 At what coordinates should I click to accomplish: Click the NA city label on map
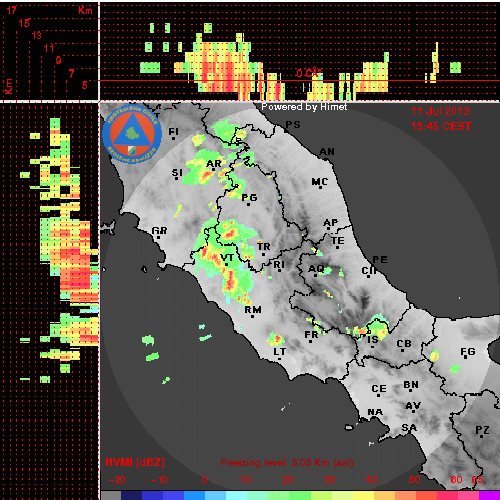(x=375, y=412)
